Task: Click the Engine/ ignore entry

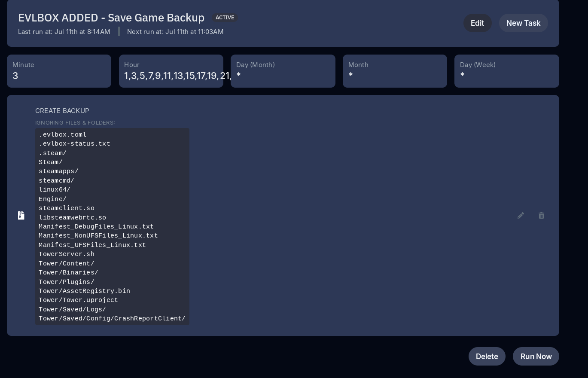Action: [x=53, y=199]
